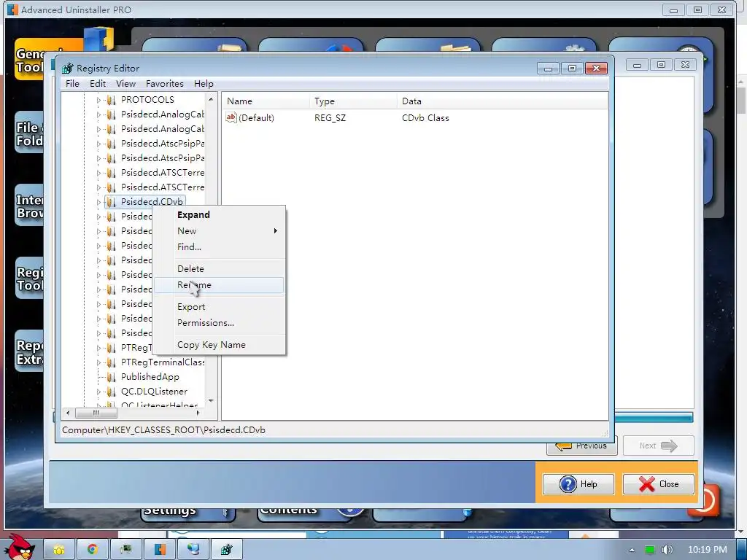The width and height of the screenshot is (747, 560).
Task: Select the (Default) value row
Action: coord(414,117)
